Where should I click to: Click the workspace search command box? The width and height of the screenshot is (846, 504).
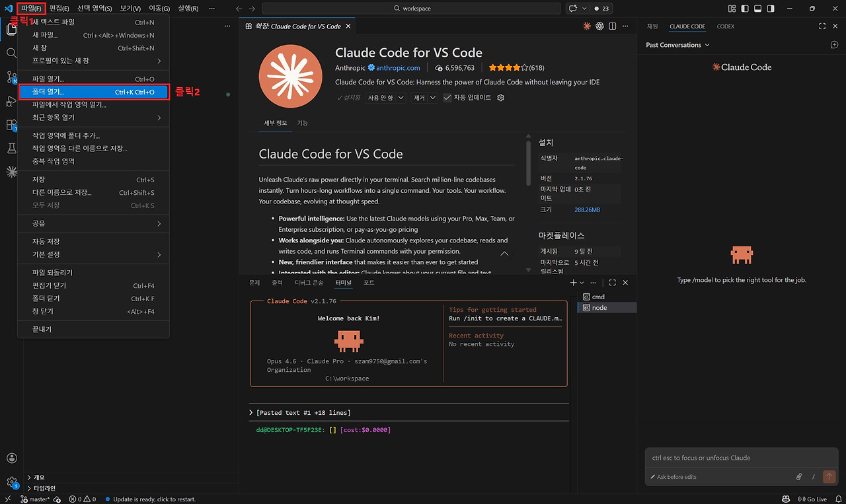[410, 9]
